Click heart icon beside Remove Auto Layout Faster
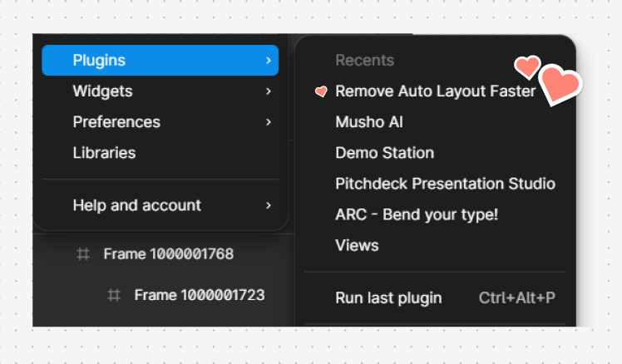The height and width of the screenshot is (364, 622). (321, 91)
